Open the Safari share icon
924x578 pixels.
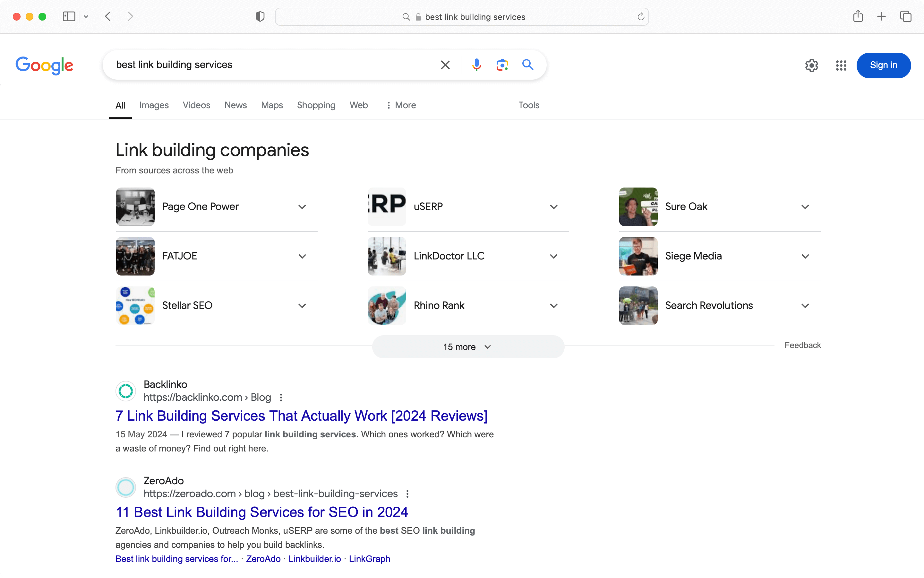pyautogui.click(x=858, y=16)
